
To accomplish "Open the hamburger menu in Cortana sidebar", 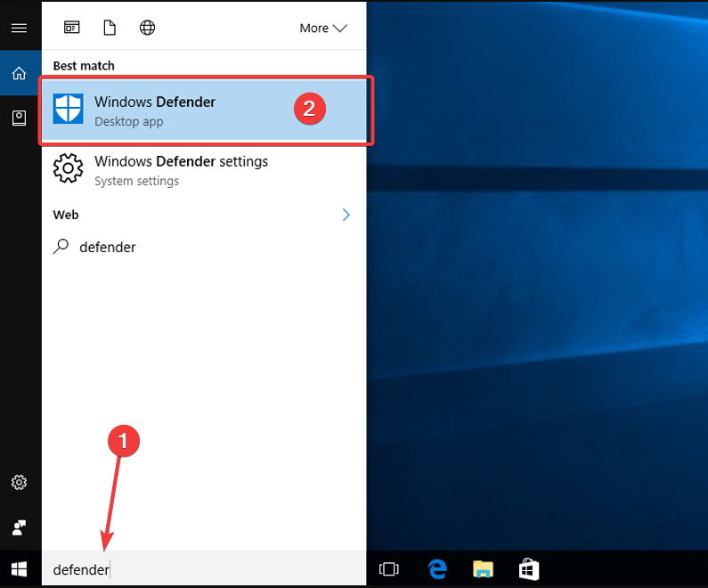I will point(19,28).
